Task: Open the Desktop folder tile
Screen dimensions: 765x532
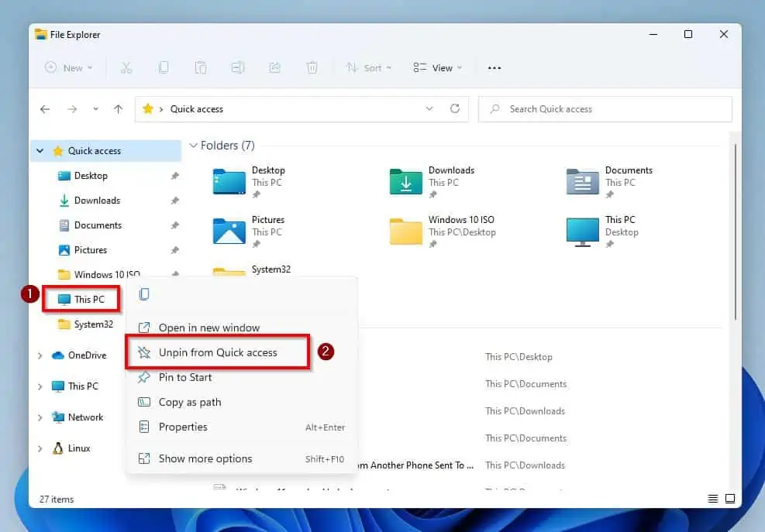Action: [x=249, y=182]
